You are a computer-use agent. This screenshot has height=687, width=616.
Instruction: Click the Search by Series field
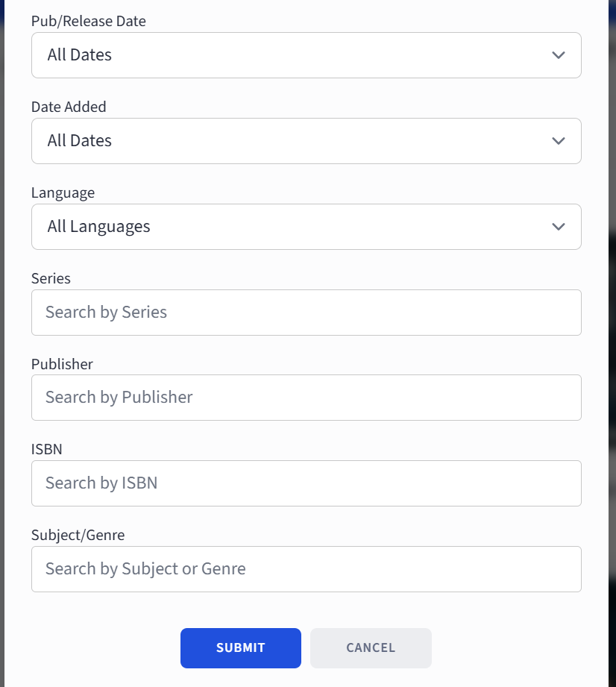coord(306,312)
